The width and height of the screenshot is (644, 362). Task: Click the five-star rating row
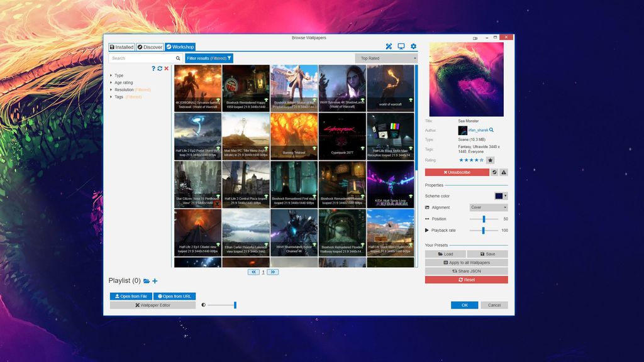(x=471, y=160)
